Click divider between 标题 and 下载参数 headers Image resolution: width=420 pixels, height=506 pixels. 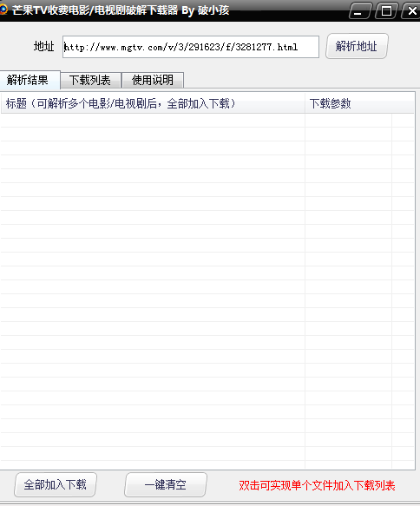305,103
